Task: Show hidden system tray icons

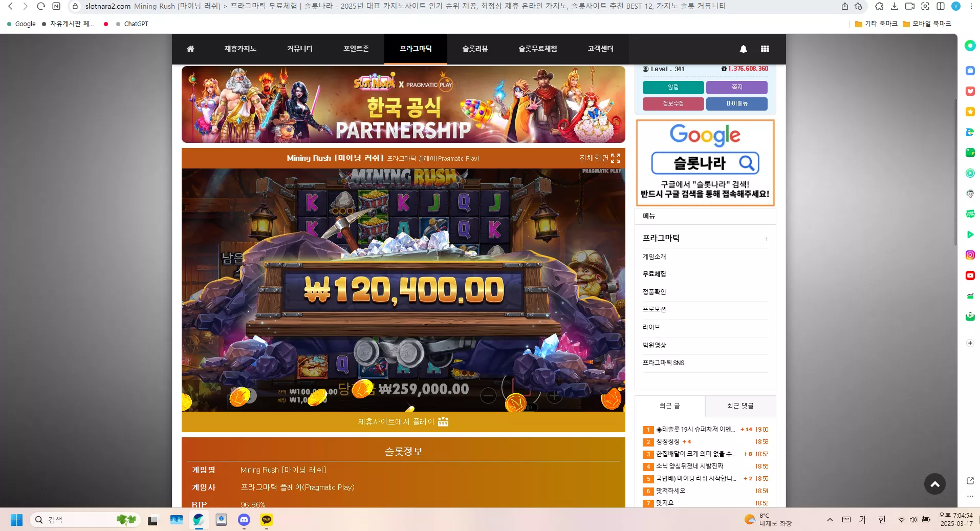Action: coord(830,520)
